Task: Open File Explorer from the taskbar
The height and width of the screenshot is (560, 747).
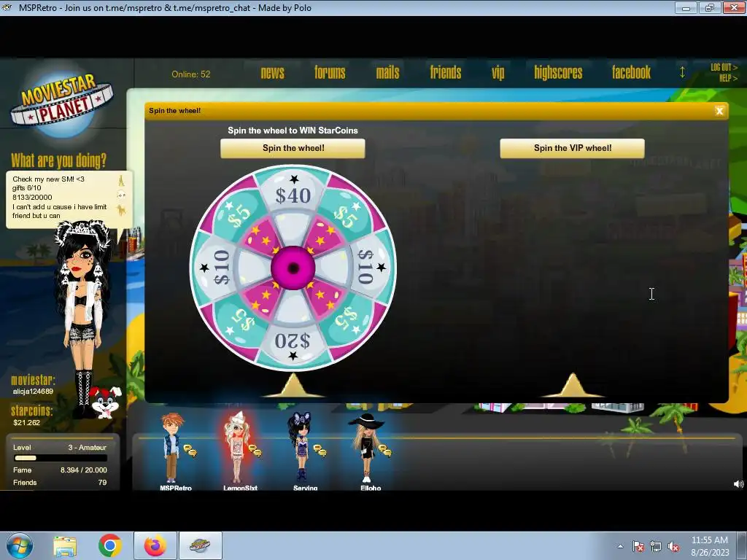Action: 65,546
